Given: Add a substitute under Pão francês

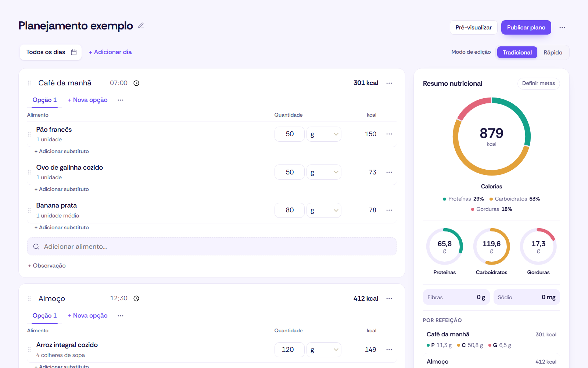Looking at the screenshot, I should point(62,151).
